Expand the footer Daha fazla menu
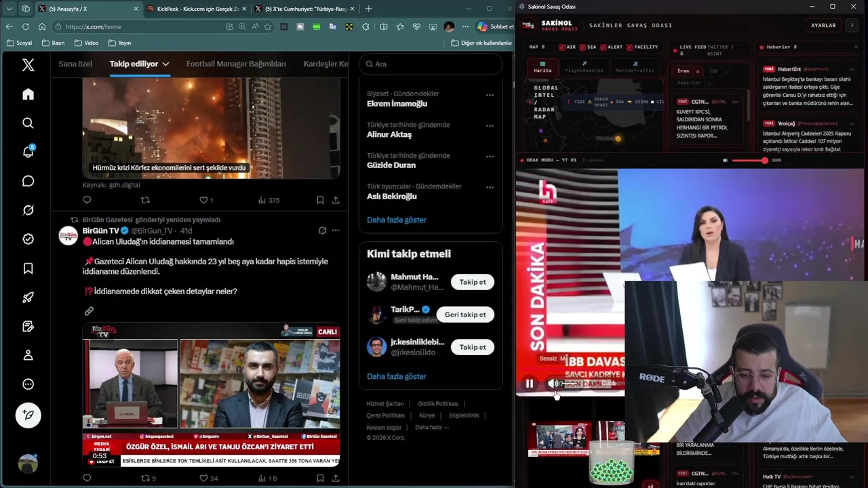Image resolution: width=868 pixels, height=488 pixels. pos(432,428)
